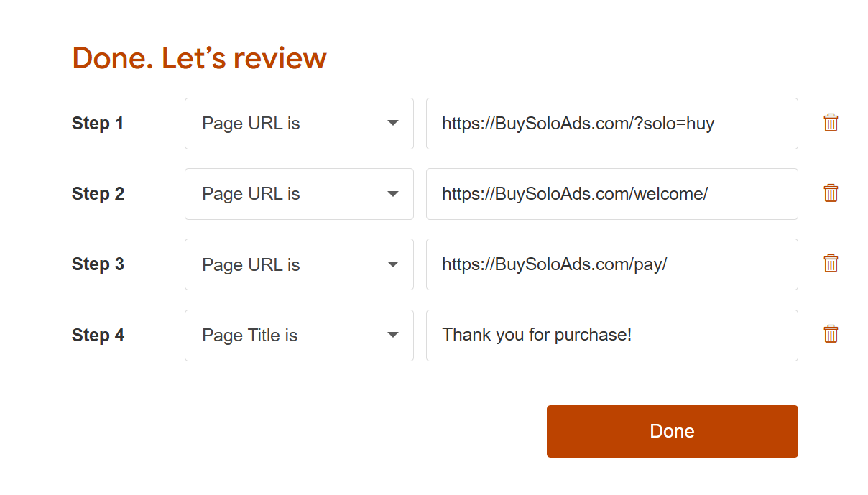Open Step 1 'Page URL is' dropdown
The image size is (868, 495).
298,124
